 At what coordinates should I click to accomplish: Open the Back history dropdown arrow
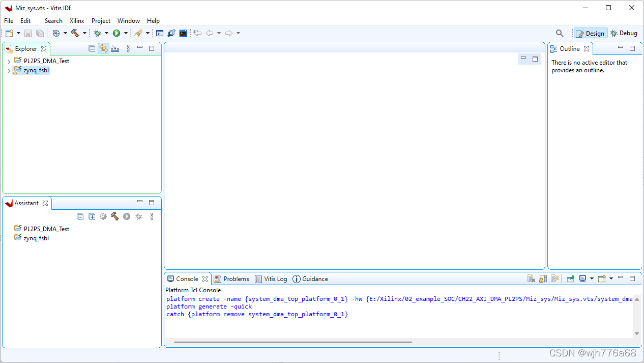[x=219, y=33]
